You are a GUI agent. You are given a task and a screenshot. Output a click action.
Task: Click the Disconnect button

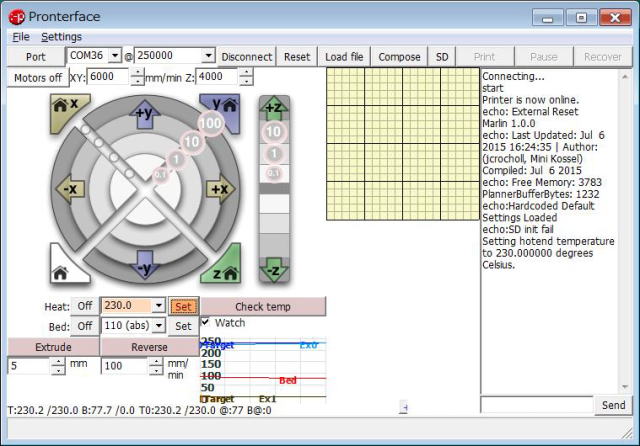coord(247,57)
